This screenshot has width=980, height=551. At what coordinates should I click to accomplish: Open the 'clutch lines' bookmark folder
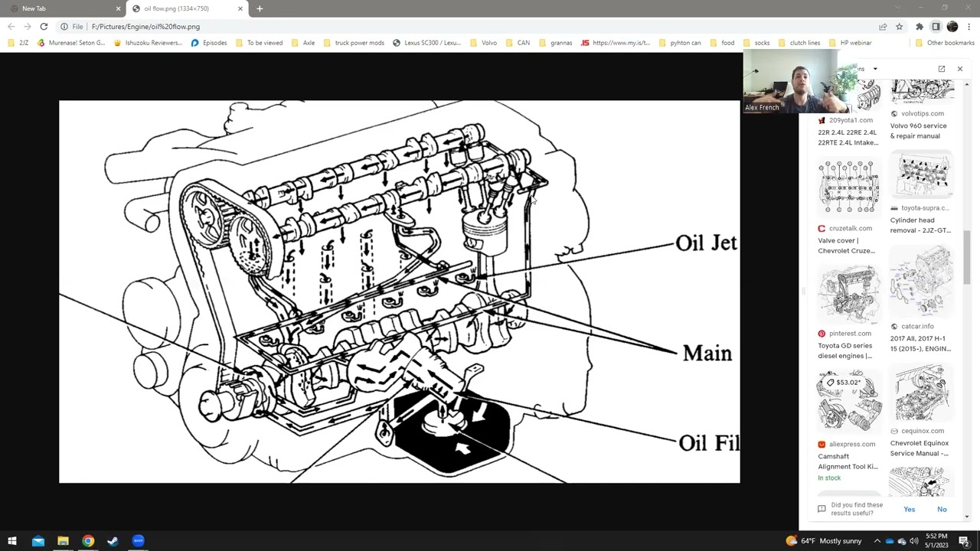[799, 43]
